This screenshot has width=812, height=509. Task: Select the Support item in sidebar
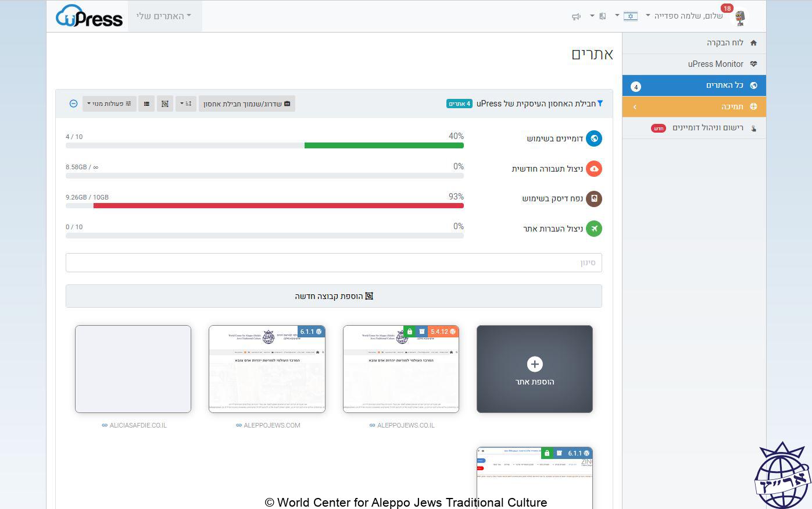[732, 107]
